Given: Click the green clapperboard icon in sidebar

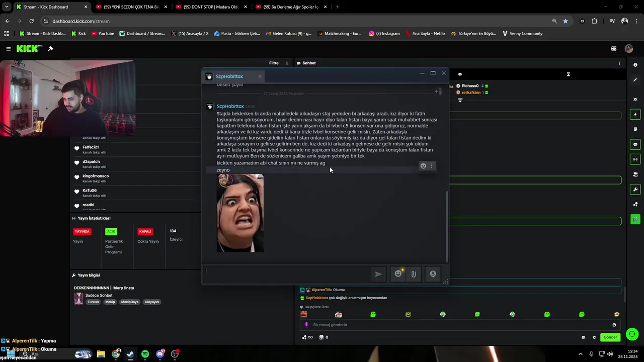Looking at the screenshot, I should pyautogui.click(x=635, y=219).
